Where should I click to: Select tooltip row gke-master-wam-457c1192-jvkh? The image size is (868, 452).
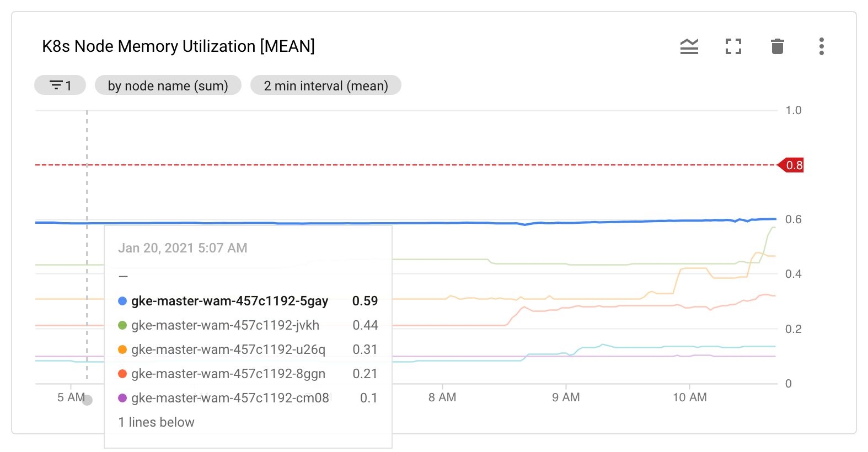[x=248, y=325]
